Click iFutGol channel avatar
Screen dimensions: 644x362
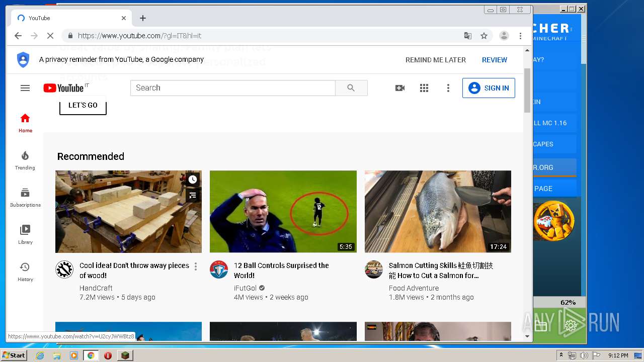pos(219,269)
